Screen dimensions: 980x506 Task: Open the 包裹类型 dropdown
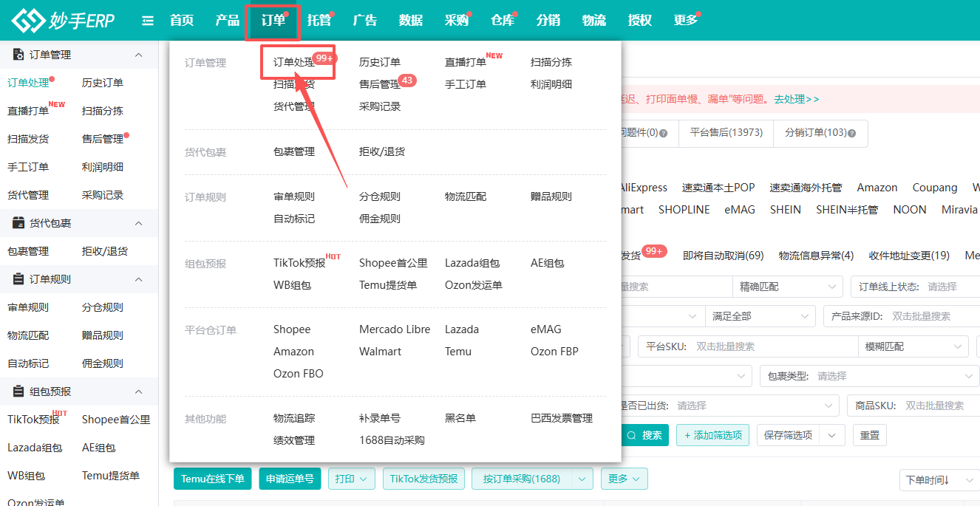click(870, 376)
